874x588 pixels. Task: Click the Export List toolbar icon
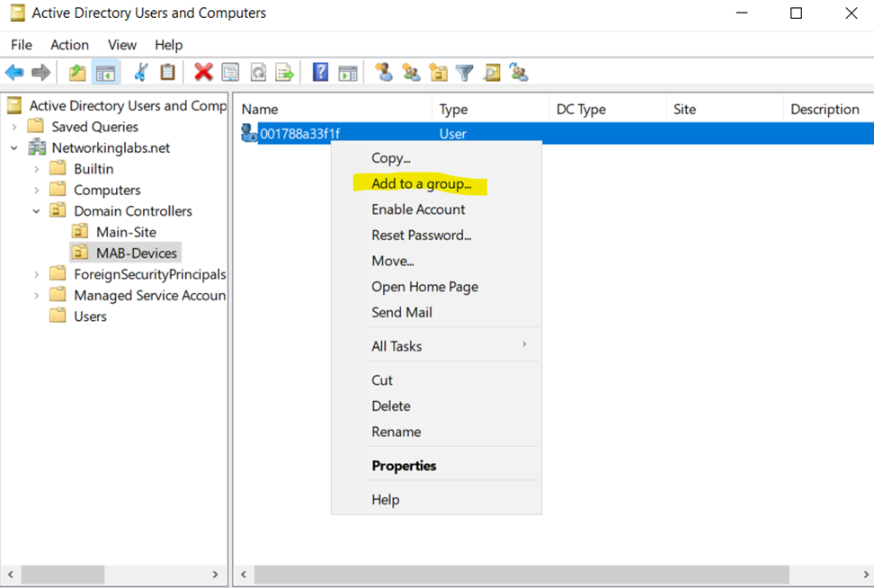(284, 73)
